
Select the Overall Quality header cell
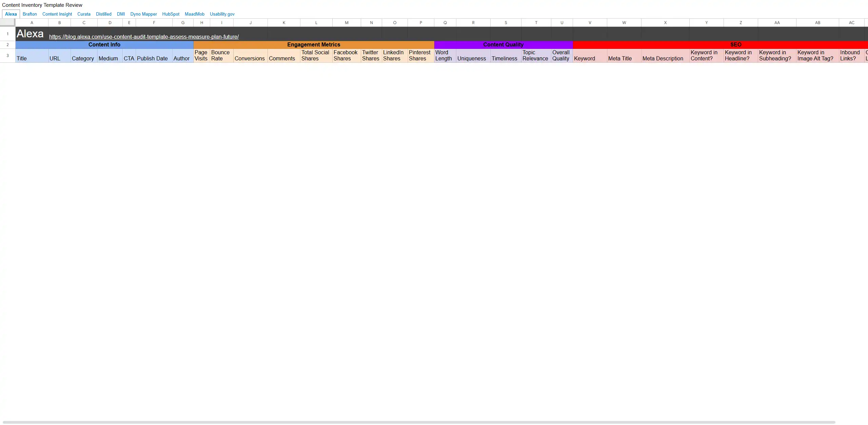(x=562, y=56)
